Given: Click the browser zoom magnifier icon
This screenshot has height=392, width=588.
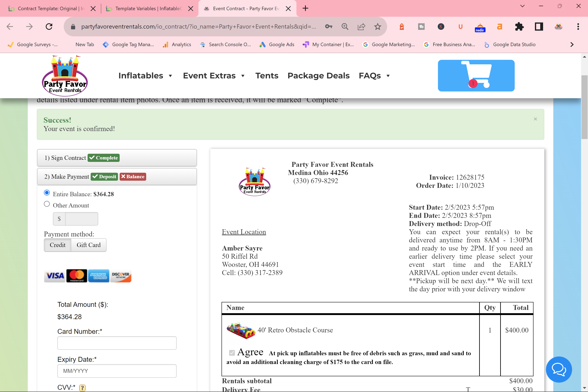Looking at the screenshot, I should pos(345,27).
